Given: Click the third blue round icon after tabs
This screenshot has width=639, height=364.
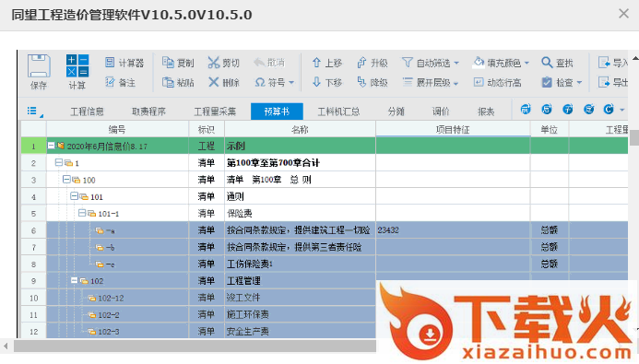Looking at the screenshot, I should point(568,109).
